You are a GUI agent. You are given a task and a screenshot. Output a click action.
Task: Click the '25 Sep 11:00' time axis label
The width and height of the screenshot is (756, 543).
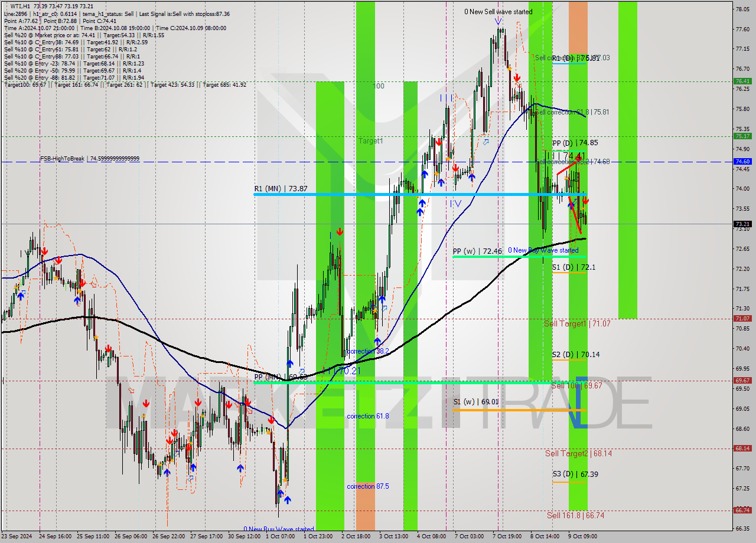(x=93, y=537)
